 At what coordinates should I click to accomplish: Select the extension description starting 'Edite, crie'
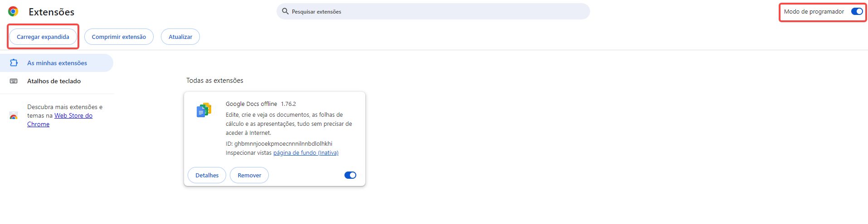pos(289,124)
